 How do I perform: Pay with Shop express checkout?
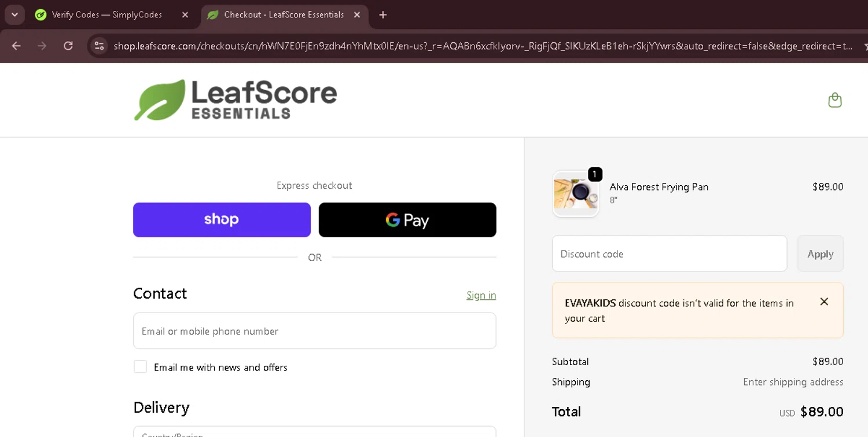[x=222, y=220]
